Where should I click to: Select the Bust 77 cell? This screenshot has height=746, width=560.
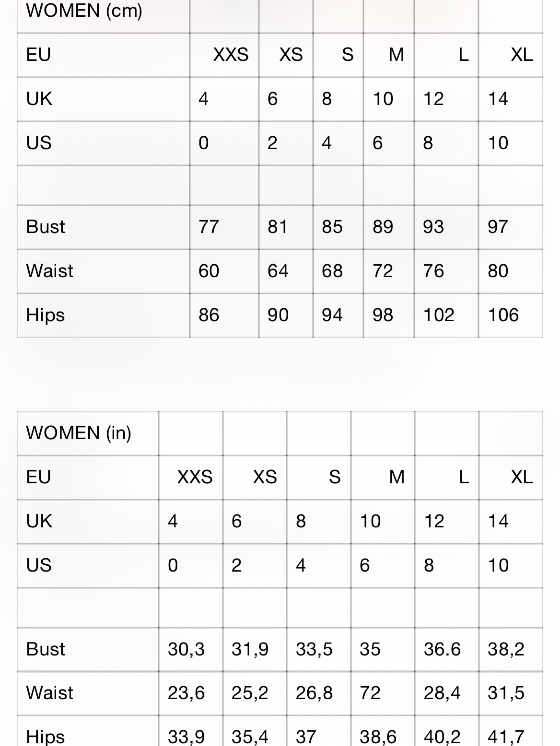point(209,227)
